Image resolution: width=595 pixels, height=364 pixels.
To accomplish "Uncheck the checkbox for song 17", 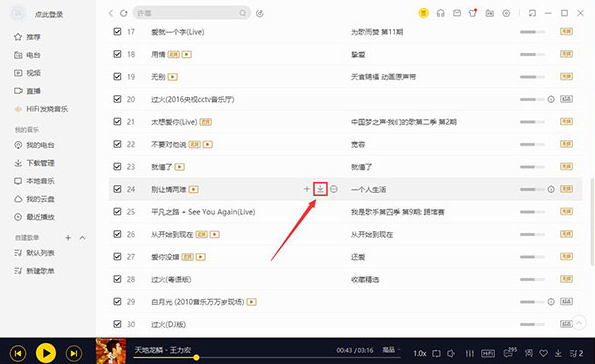I will coord(117,32).
